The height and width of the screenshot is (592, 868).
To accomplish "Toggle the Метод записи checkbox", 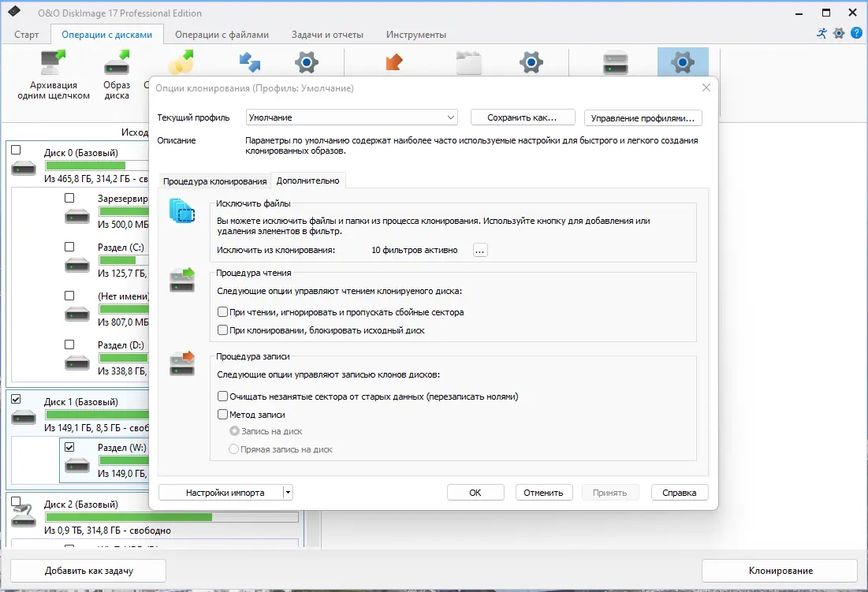I will (x=222, y=415).
